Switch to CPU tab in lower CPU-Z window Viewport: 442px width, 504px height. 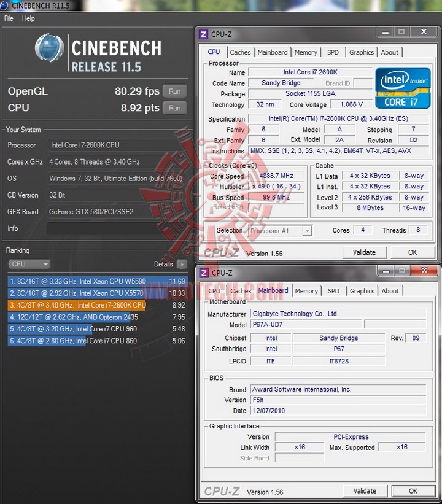(x=214, y=291)
